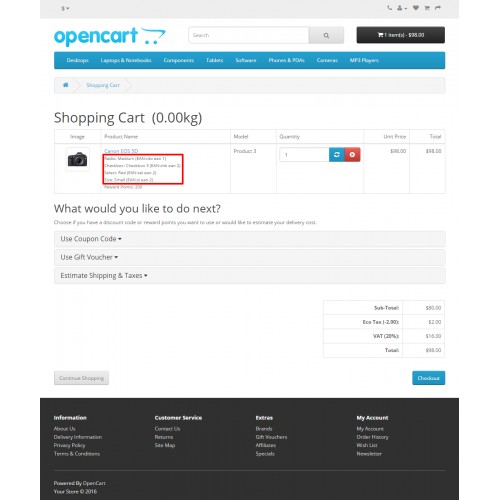Click the checkout share arrow icon
The height and width of the screenshot is (500, 500).
click(438, 8)
